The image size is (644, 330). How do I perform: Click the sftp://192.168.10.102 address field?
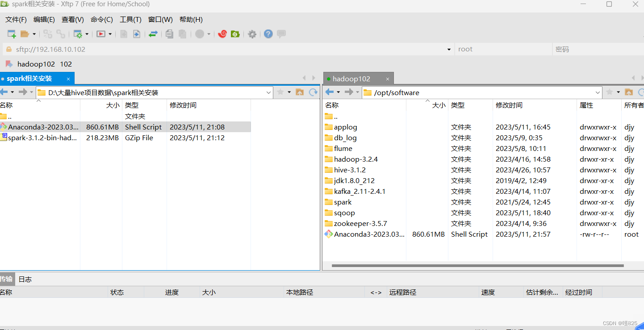tap(228, 49)
